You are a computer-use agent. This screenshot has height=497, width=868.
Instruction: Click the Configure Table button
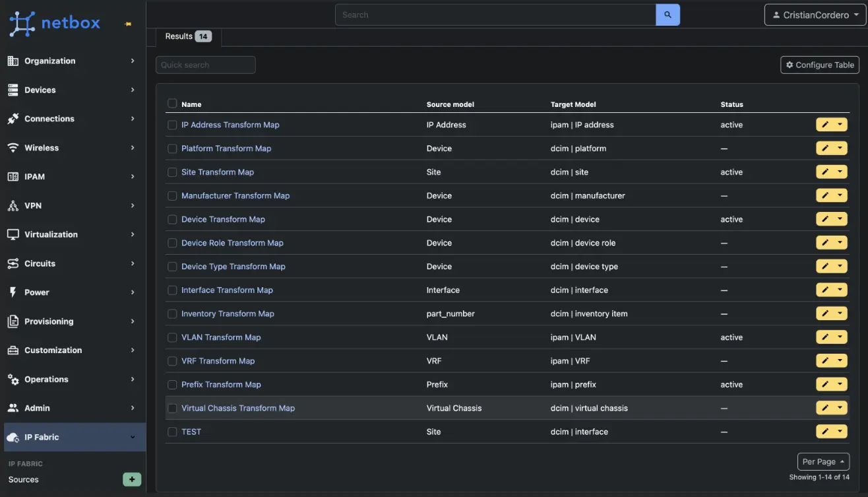point(819,65)
